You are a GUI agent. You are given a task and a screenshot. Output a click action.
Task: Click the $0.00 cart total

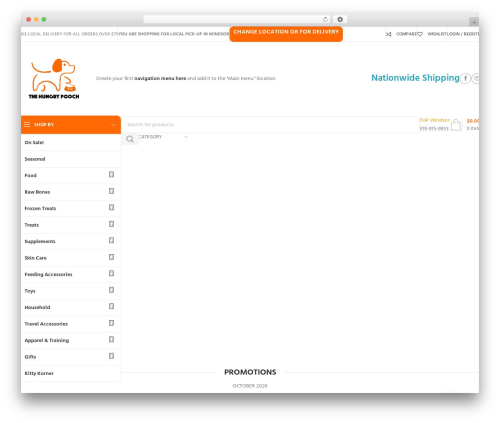[473, 121]
